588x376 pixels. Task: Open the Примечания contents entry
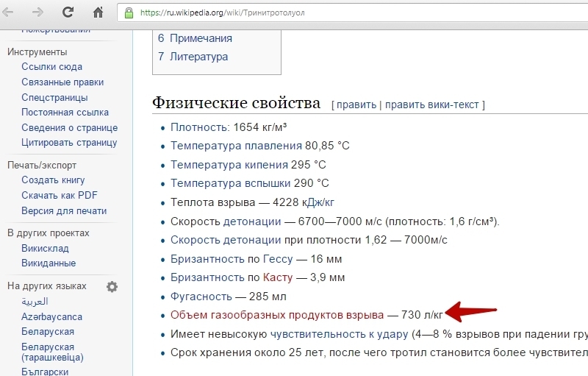(x=200, y=38)
